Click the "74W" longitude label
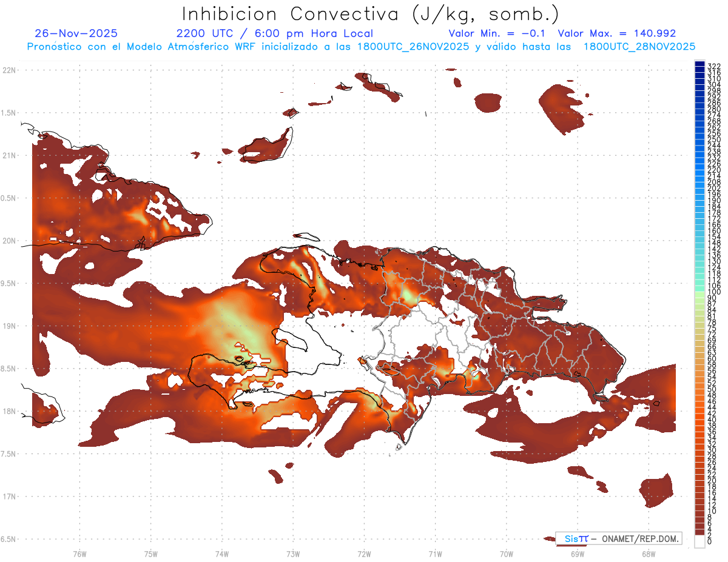The height and width of the screenshot is (562, 728). [221, 553]
